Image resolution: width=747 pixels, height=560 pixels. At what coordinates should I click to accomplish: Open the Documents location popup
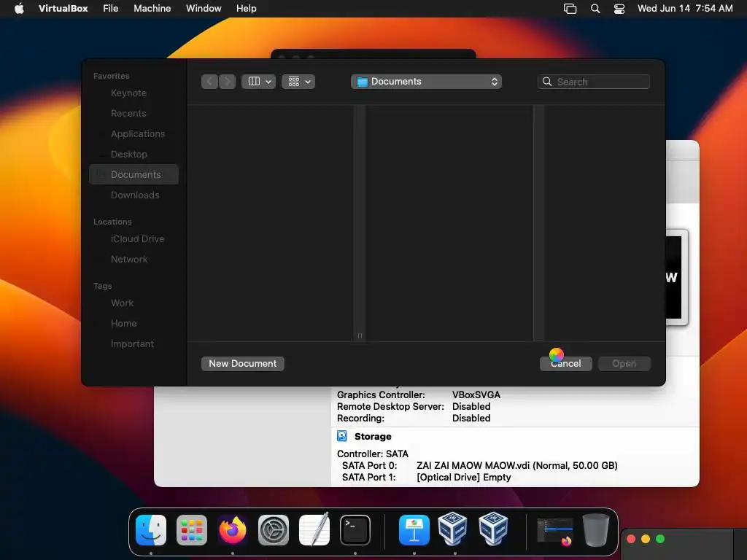coord(426,82)
